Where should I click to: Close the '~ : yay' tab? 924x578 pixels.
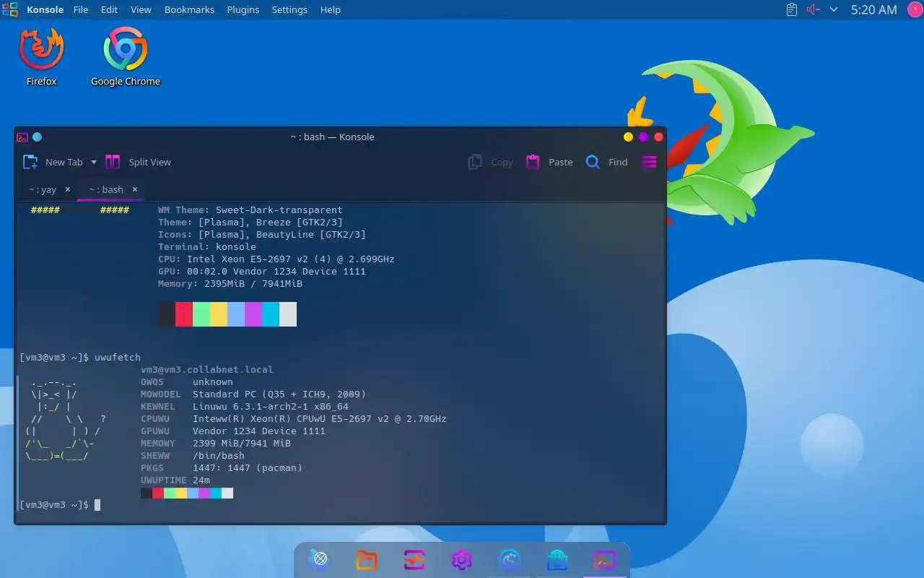coord(68,189)
